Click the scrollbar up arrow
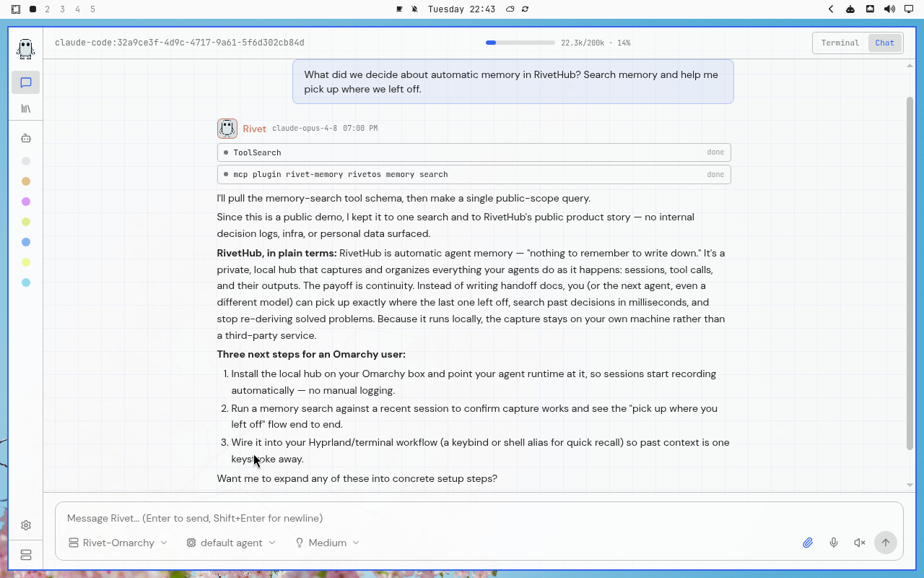 click(910, 66)
